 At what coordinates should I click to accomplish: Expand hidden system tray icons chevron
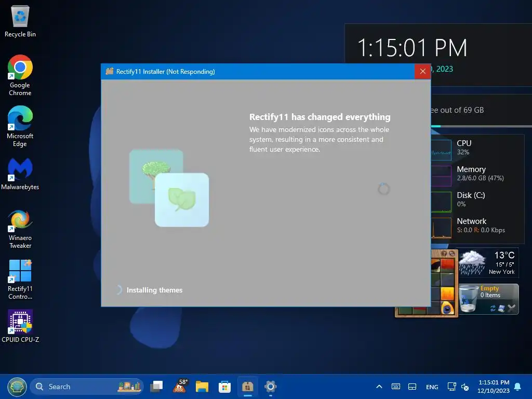tap(379, 387)
